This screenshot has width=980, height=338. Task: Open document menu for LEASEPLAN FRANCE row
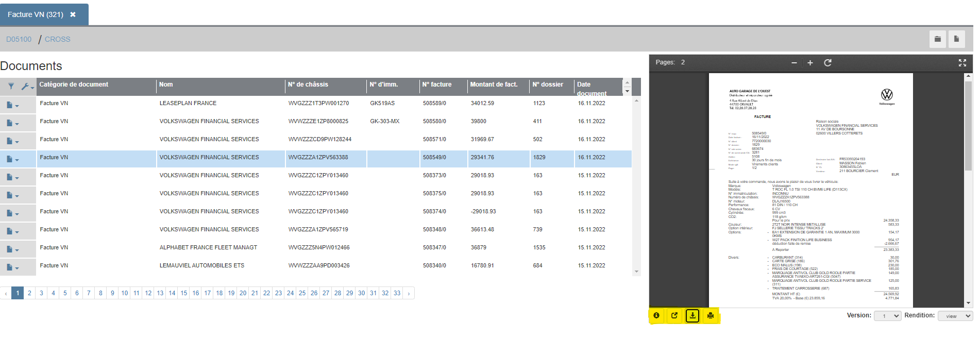pyautogui.click(x=13, y=105)
